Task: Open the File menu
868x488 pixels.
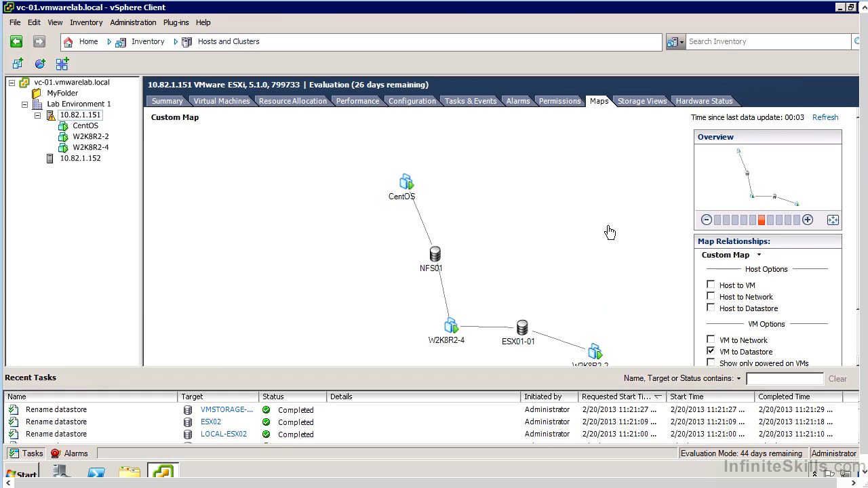Action: coord(15,22)
